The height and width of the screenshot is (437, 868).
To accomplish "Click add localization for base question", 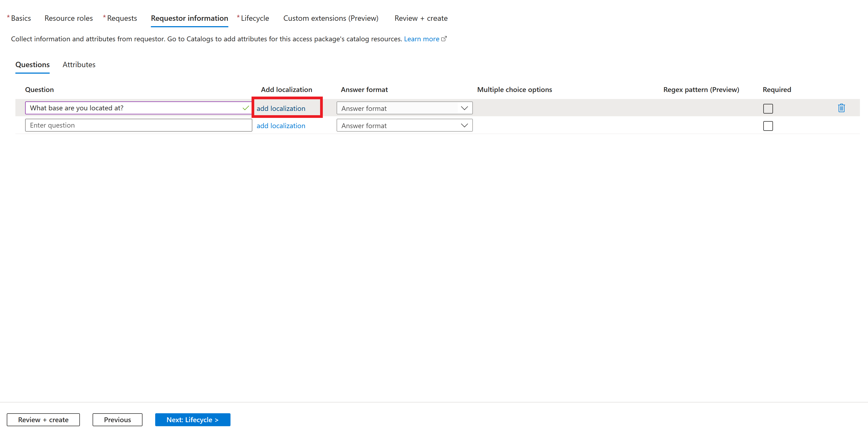I will tap(280, 108).
